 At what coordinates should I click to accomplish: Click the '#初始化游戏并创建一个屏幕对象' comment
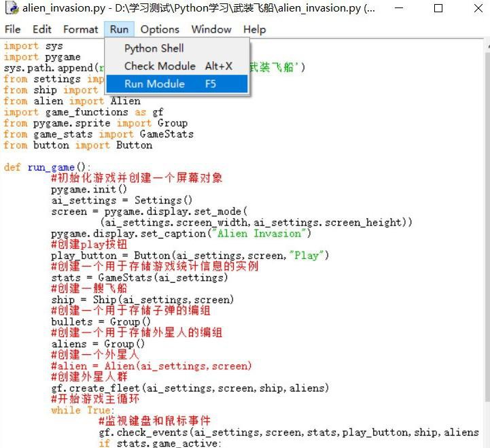coord(137,178)
